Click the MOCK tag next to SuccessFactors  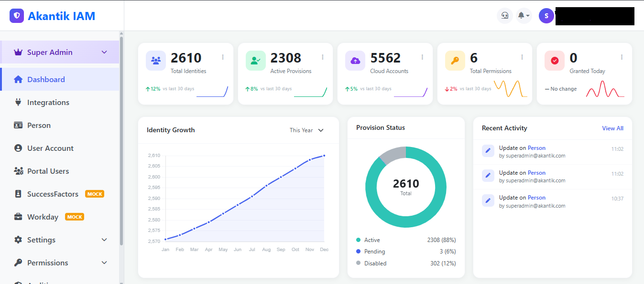(95, 194)
